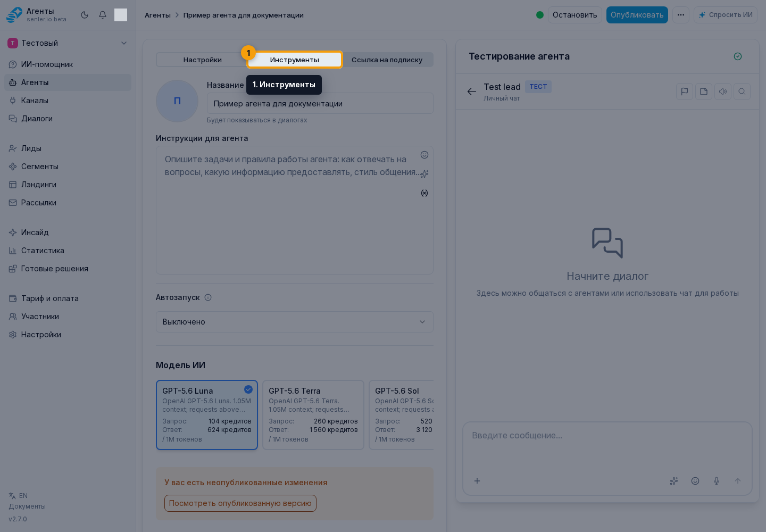The height and width of the screenshot is (532, 766).
Task: Click Посмотреть опубликованную версию button
Action: pos(240,503)
